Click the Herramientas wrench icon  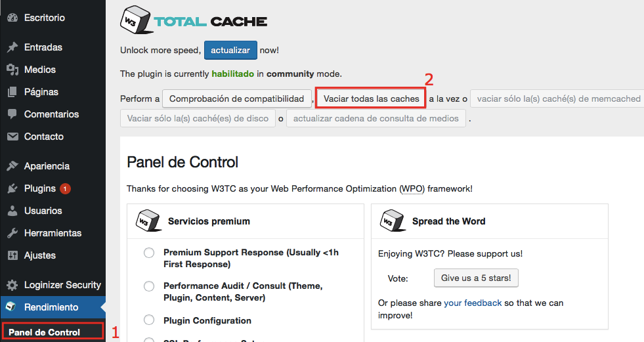[12, 233]
